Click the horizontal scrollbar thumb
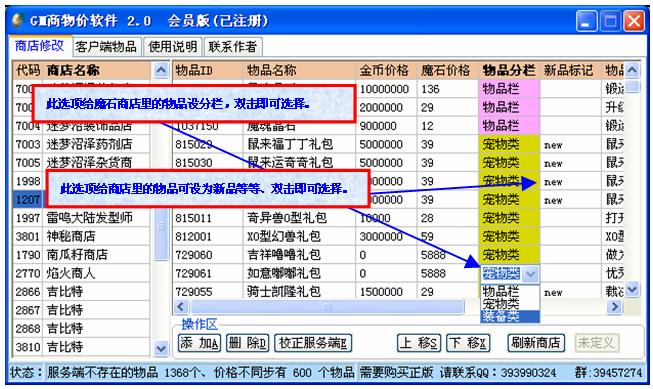653x389 pixels. (x=327, y=307)
